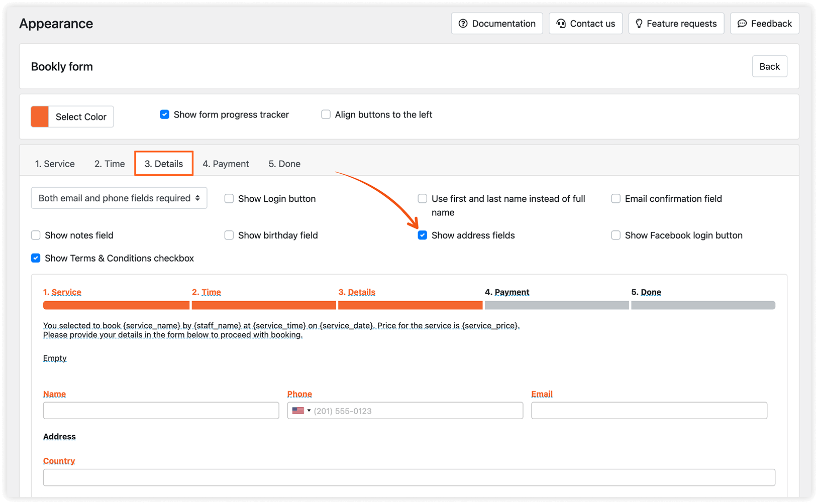Click the 1. Service progress step label
This screenshot has height=504, width=818.
coord(62,292)
